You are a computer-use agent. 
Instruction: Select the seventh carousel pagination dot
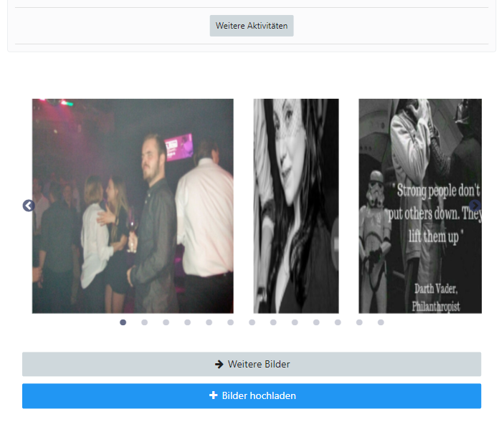tap(252, 322)
